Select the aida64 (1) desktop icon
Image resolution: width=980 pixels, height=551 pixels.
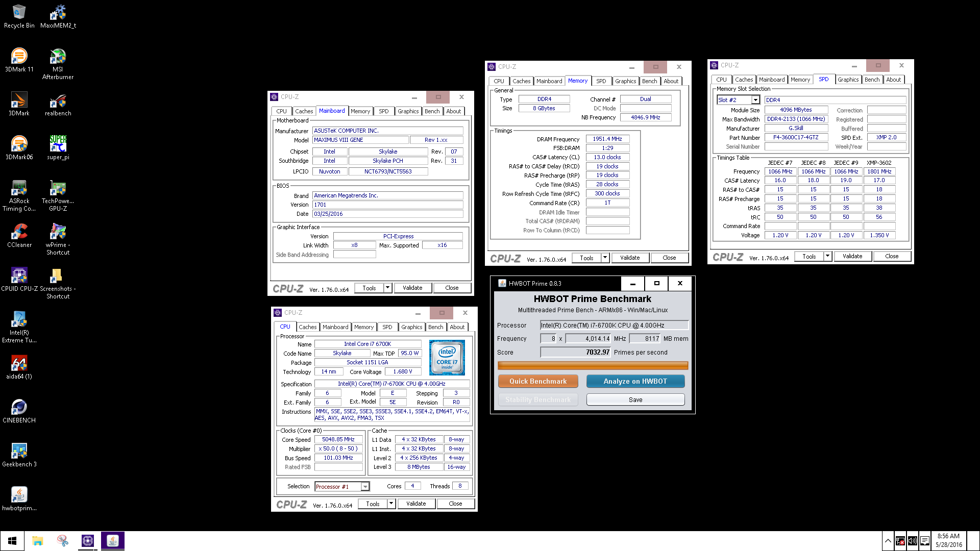coord(19,367)
